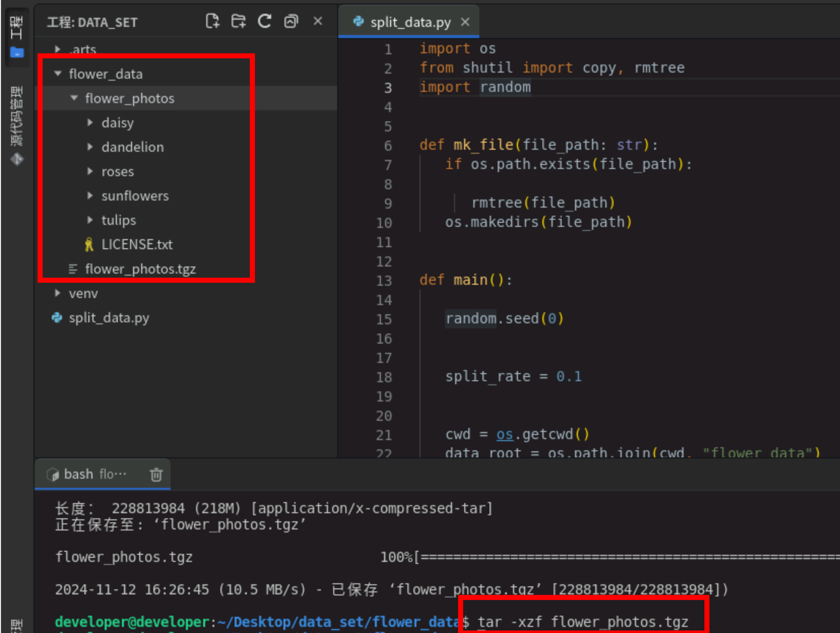Expand the daisy folder arrow
The image size is (840, 633).
point(90,122)
